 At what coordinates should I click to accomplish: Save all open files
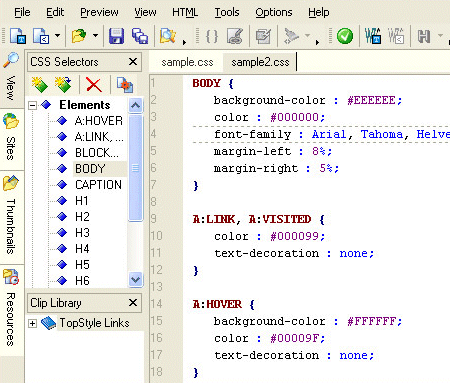point(140,36)
